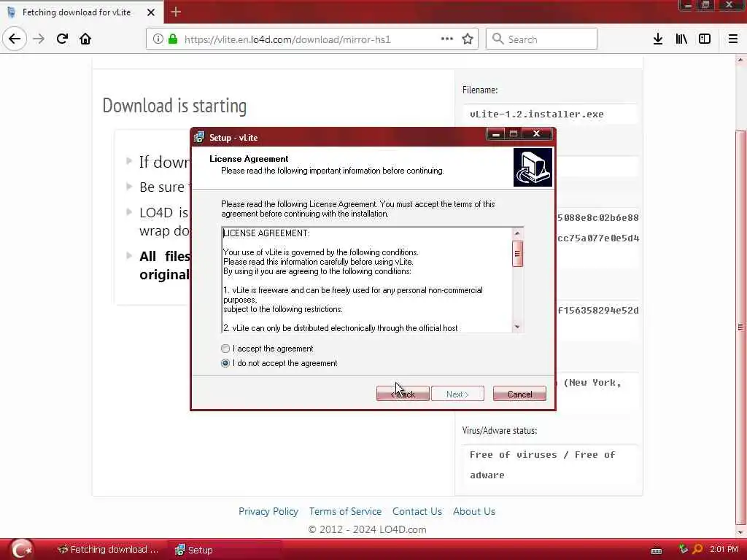This screenshot has width=747, height=560.
Task: Click the license text scroll-up arrow
Action: click(517, 233)
